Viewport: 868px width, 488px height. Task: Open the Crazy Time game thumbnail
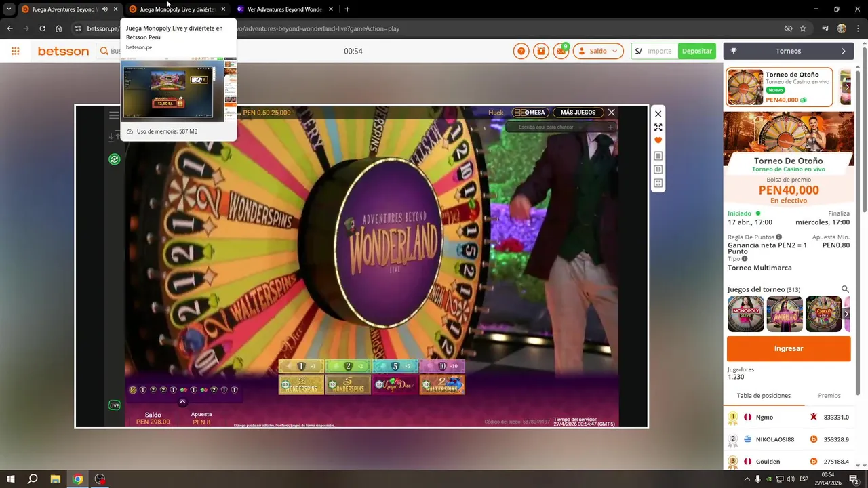click(x=823, y=314)
